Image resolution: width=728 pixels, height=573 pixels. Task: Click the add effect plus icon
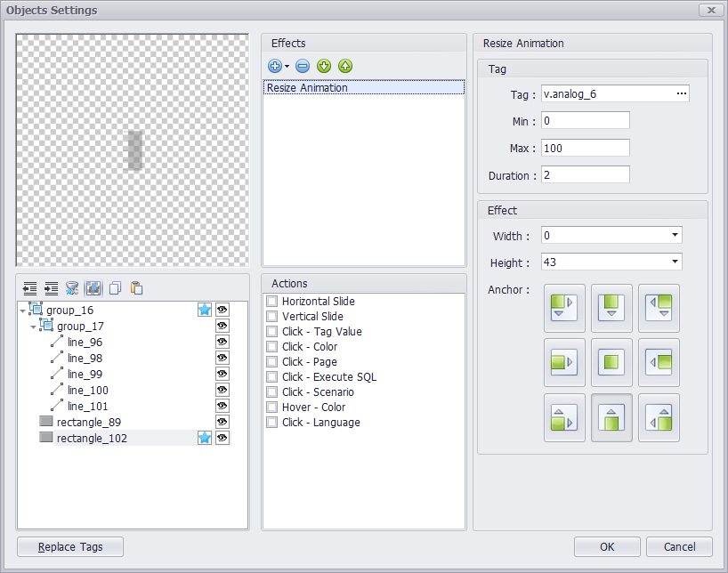tap(274, 66)
